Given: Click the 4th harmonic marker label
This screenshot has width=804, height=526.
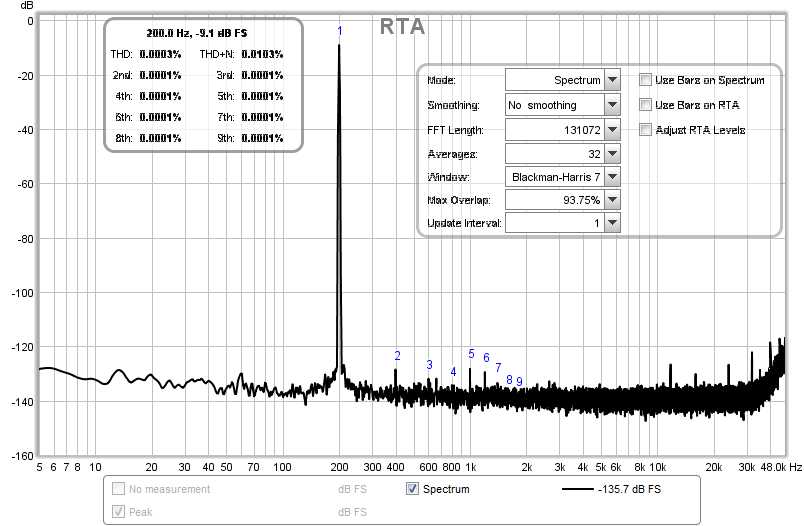Looking at the screenshot, I should [453, 372].
